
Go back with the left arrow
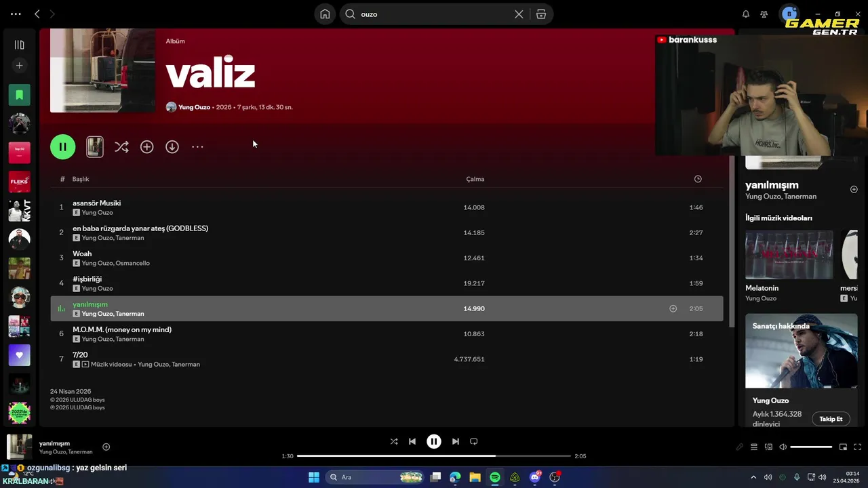point(37,14)
